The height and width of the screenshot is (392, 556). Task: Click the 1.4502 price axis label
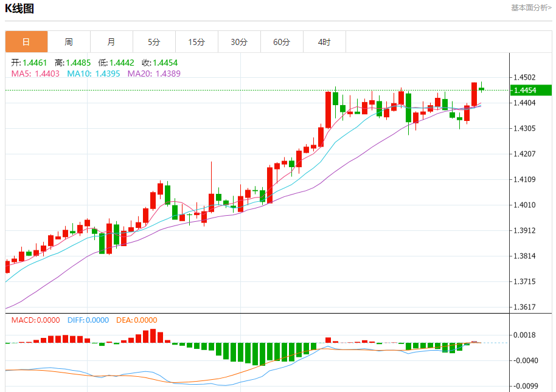click(x=525, y=77)
